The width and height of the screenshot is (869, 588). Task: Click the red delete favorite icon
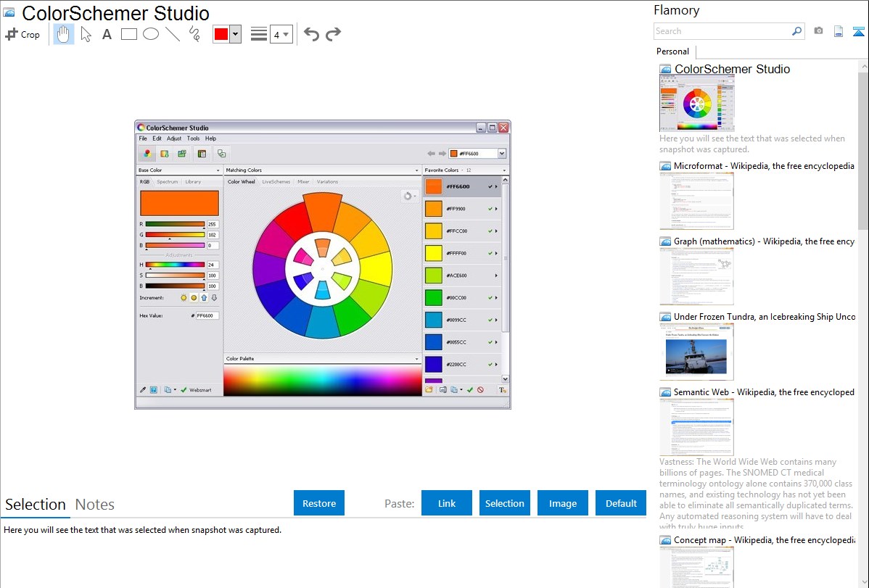click(x=480, y=390)
